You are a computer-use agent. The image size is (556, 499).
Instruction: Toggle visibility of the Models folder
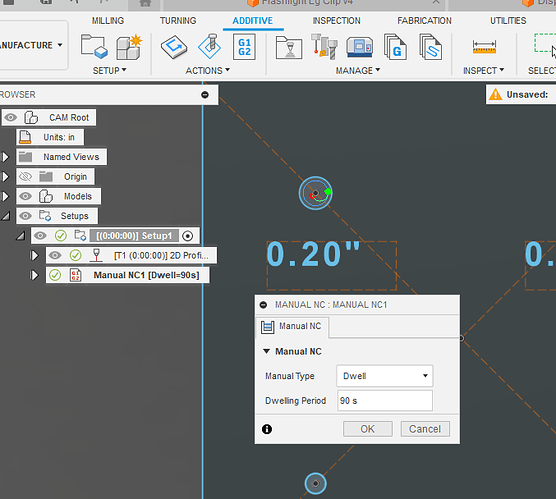click(26, 196)
